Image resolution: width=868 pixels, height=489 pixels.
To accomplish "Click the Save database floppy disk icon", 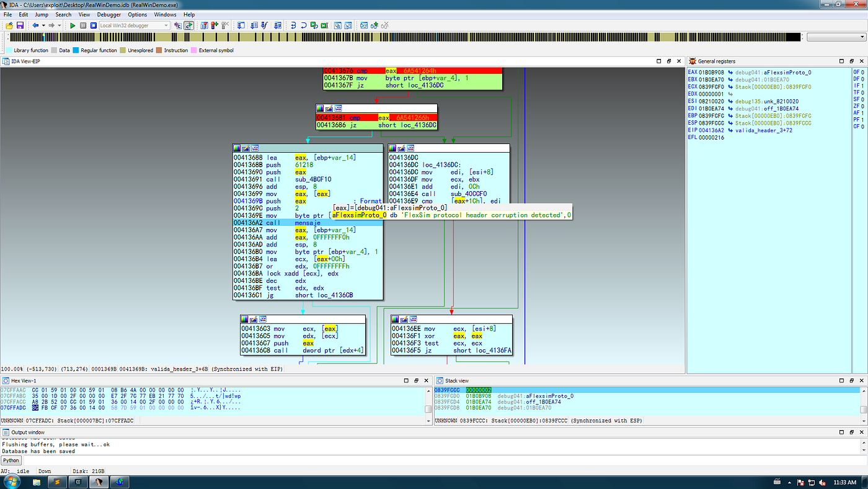I will tap(21, 25).
